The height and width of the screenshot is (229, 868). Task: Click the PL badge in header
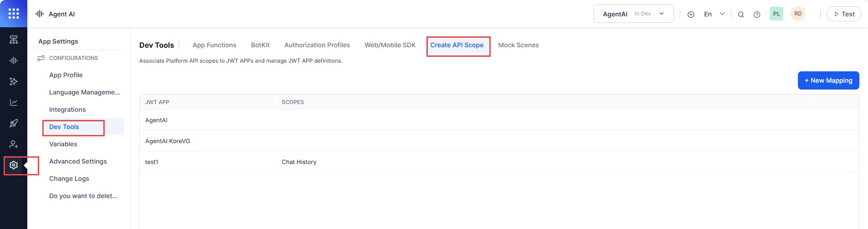coord(776,14)
